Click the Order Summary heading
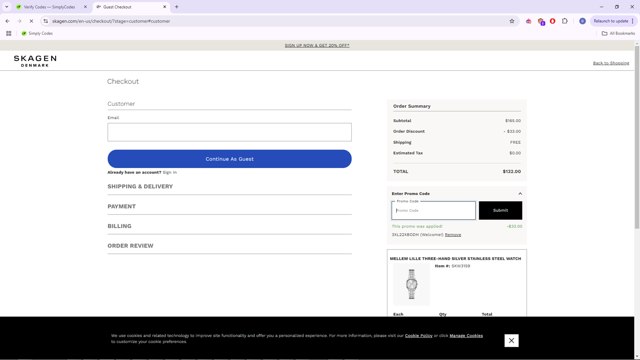 click(x=411, y=106)
